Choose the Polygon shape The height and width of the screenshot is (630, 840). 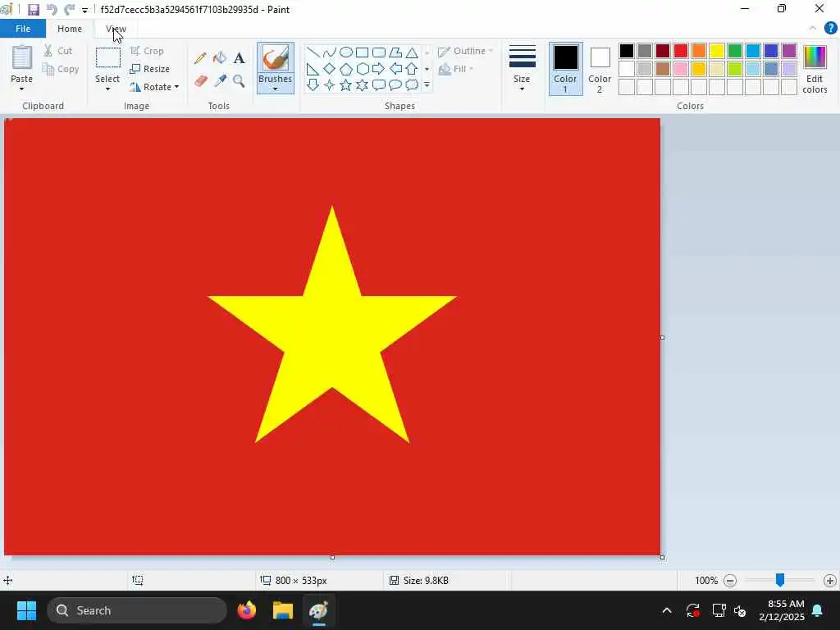(395, 52)
